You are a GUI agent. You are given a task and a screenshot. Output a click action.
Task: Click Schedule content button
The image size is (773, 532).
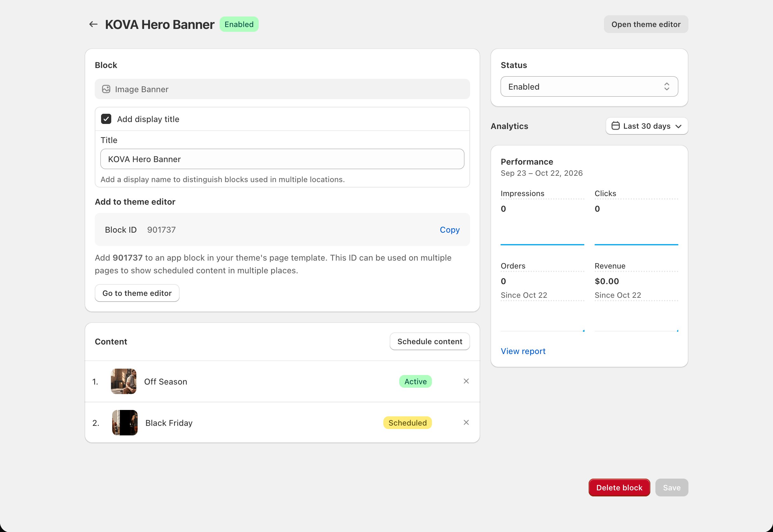coord(430,341)
